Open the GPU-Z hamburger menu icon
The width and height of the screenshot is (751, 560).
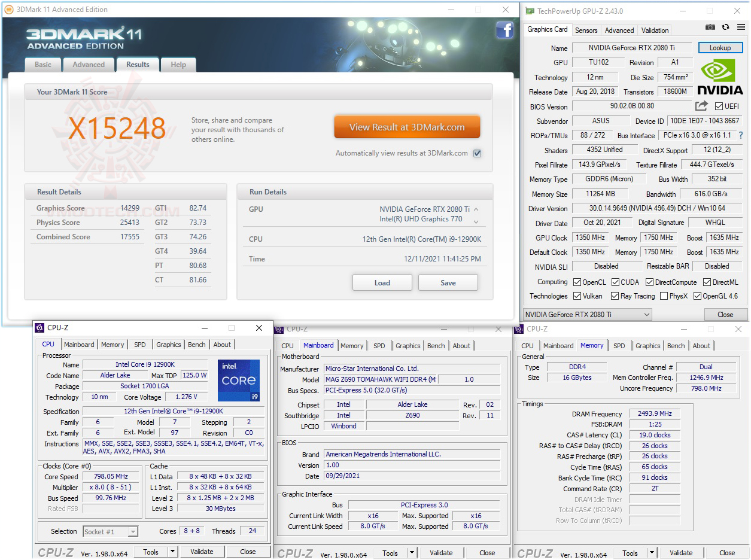point(741,27)
